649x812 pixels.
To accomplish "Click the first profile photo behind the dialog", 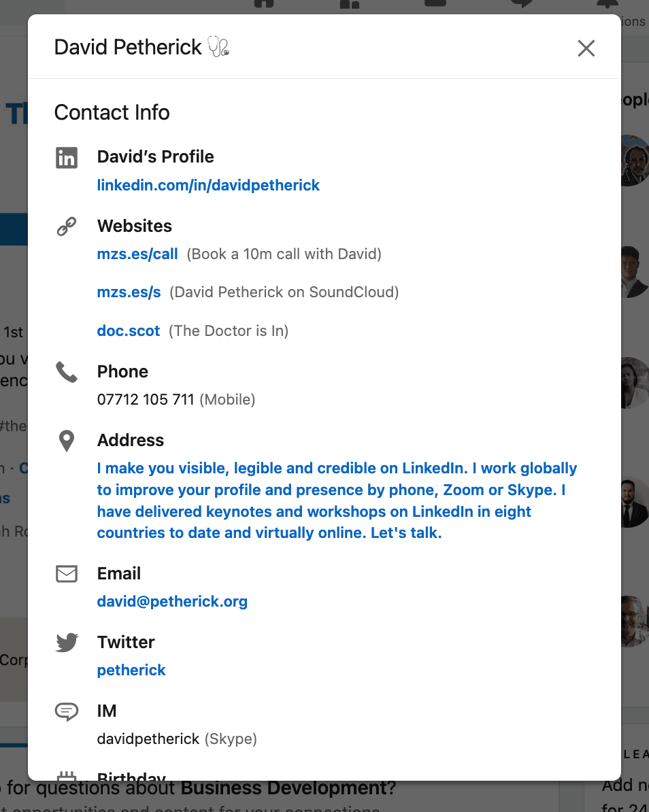I will [635, 160].
